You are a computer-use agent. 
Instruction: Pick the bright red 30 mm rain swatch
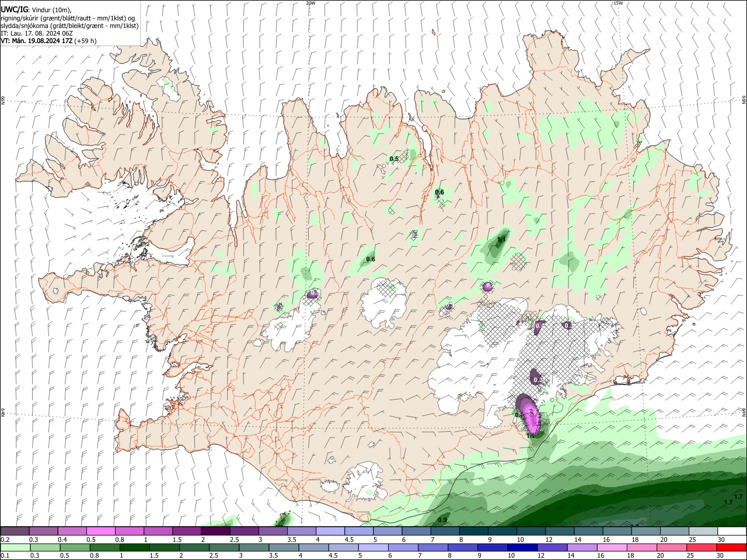[731, 548]
